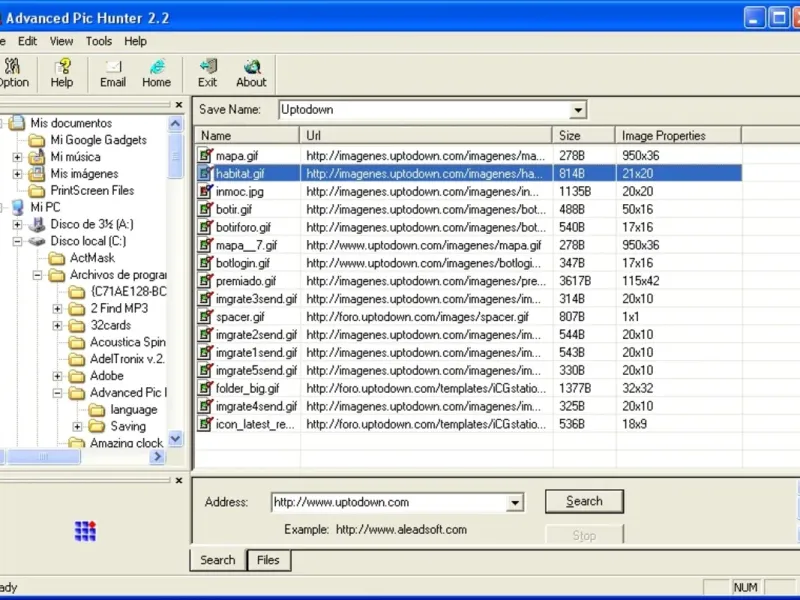The image size is (800, 600).
Task: Open the Save Name dropdown
Action: pyautogui.click(x=578, y=109)
